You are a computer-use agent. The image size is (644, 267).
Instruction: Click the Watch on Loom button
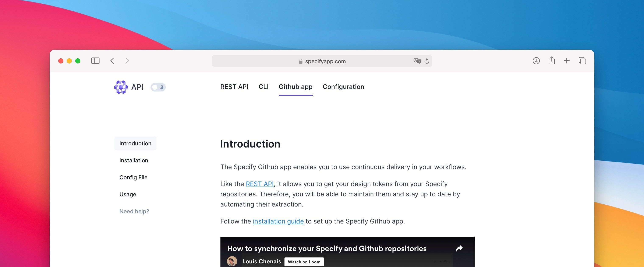[x=304, y=262]
